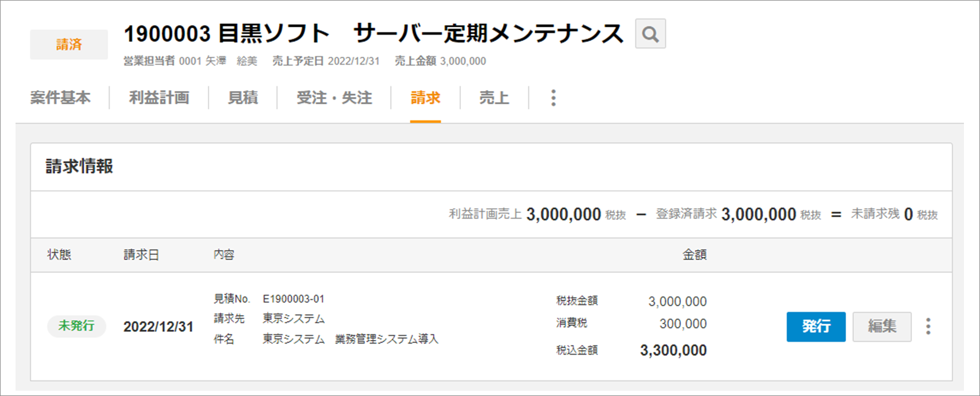
Task: Go to the 見積 tab
Action: pyautogui.click(x=243, y=98)
